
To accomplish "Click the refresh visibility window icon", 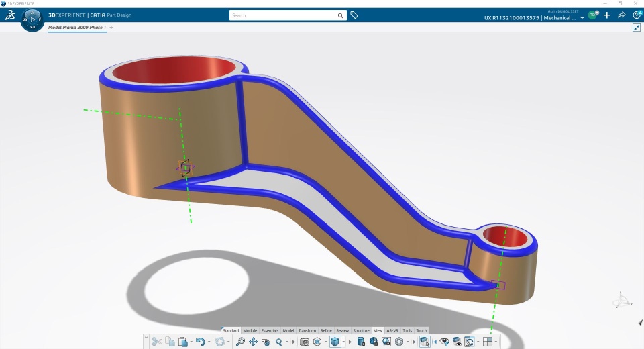I will tap(470, 342).
